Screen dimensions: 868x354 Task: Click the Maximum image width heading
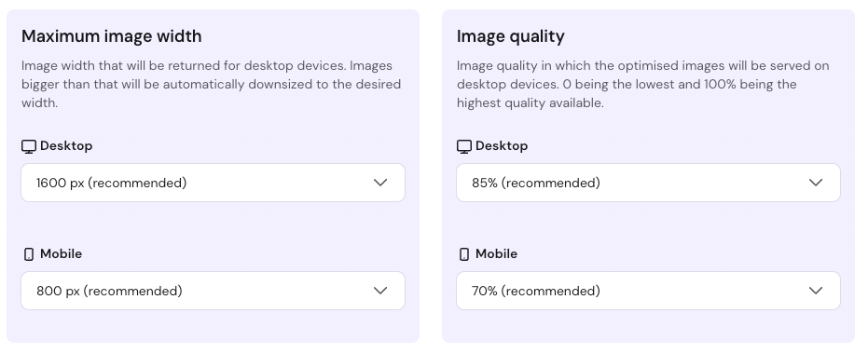click(112, 36)
